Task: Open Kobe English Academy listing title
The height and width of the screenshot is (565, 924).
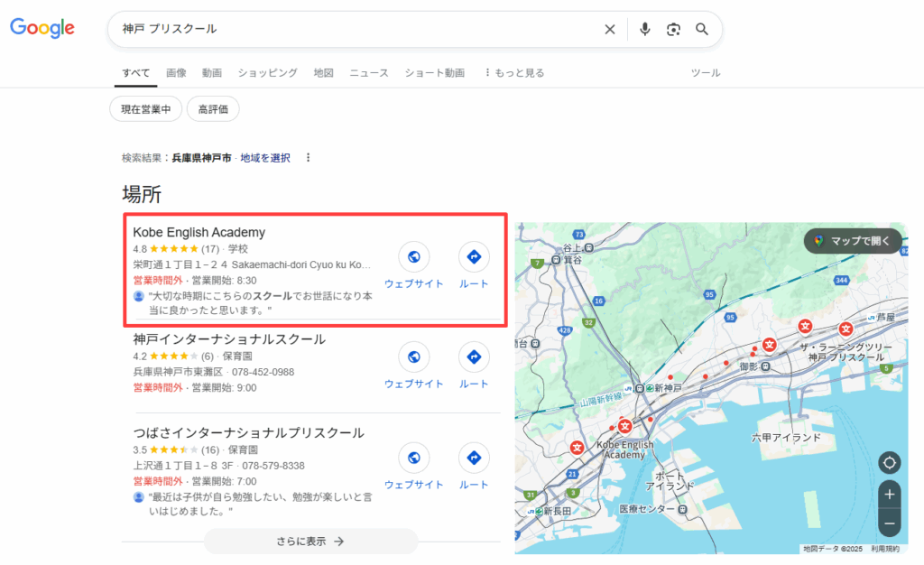Action: click(x=199, y=232)
